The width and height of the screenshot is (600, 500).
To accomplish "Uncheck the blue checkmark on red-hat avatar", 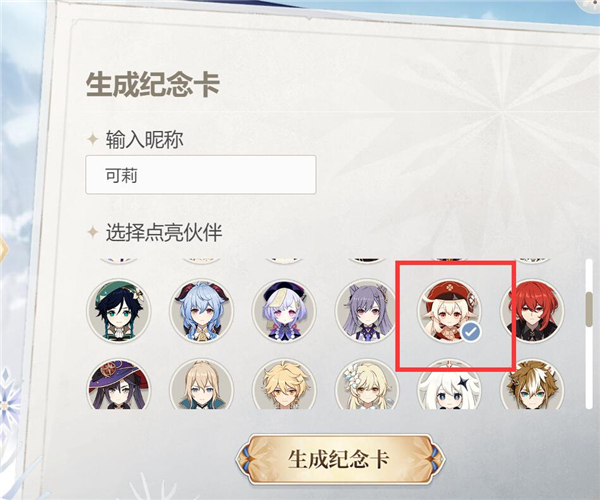I will 471,332.
